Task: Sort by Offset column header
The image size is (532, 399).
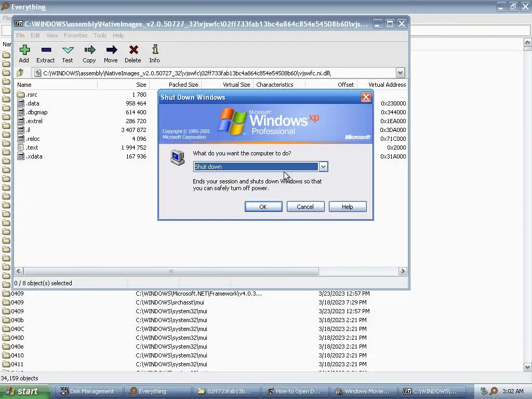Action: (331, 85)
